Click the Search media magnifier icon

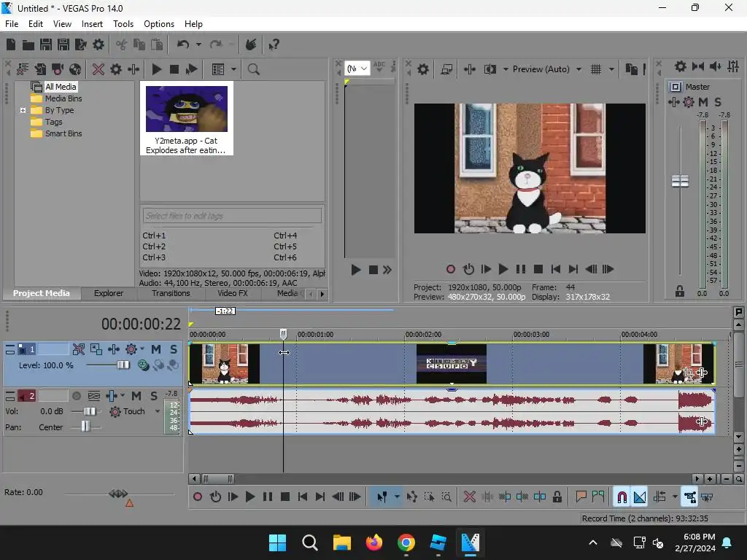(x=253, y=69)
